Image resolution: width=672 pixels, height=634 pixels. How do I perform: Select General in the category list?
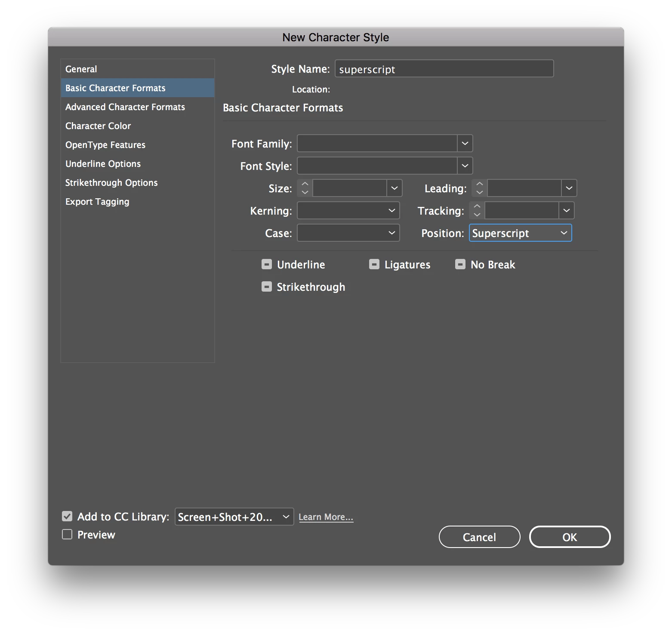(138, 69)
